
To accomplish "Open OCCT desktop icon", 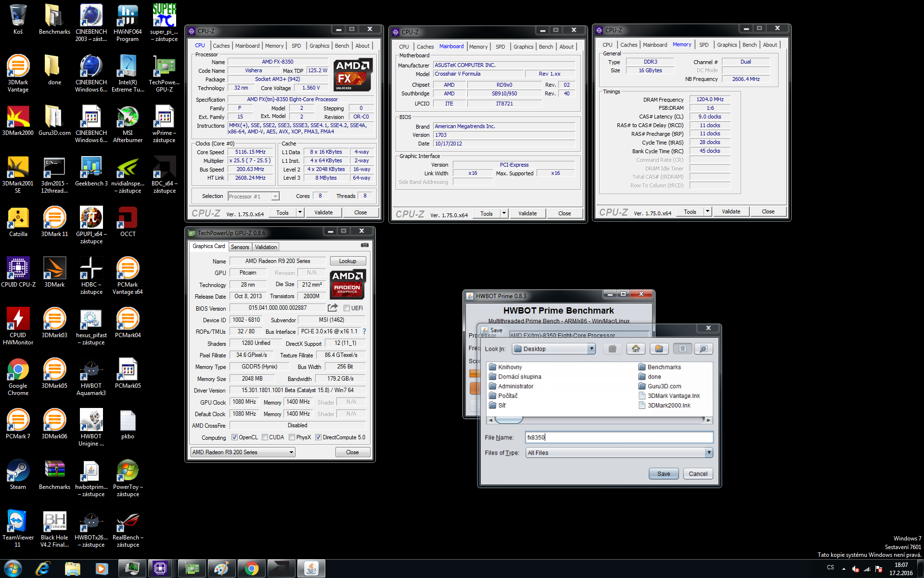I will [128, 222].
